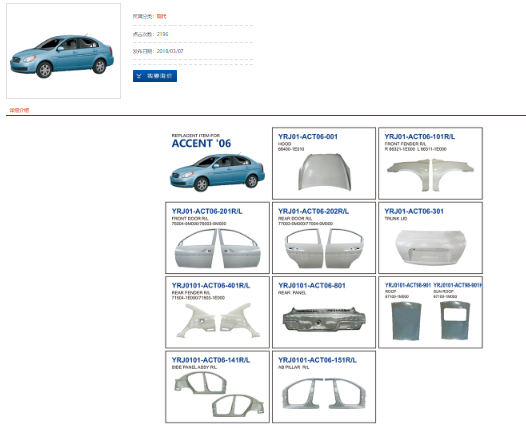The width and height of the screenshot is (526, 429).
Task: Select the YRJ01-ACT06-202R/L rear door image
Action: click(324, 248)
